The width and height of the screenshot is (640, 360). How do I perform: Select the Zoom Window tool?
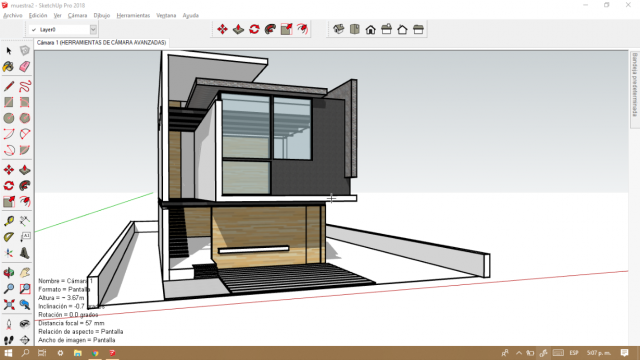[24, 289]
